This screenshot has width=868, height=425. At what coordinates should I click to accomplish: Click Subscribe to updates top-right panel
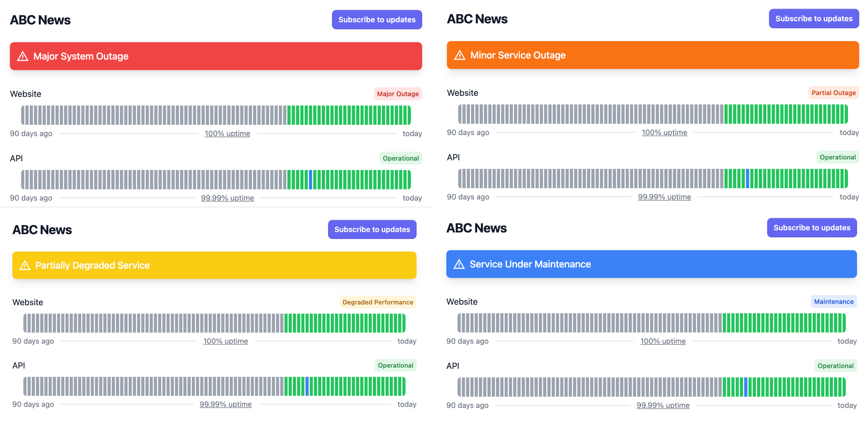(813, 19)
